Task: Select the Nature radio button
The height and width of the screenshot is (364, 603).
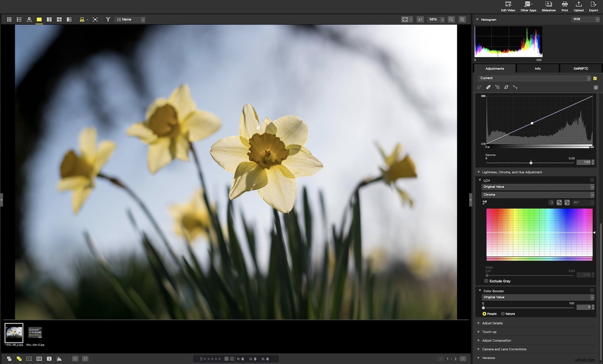Action: click(x=503, y=314)
